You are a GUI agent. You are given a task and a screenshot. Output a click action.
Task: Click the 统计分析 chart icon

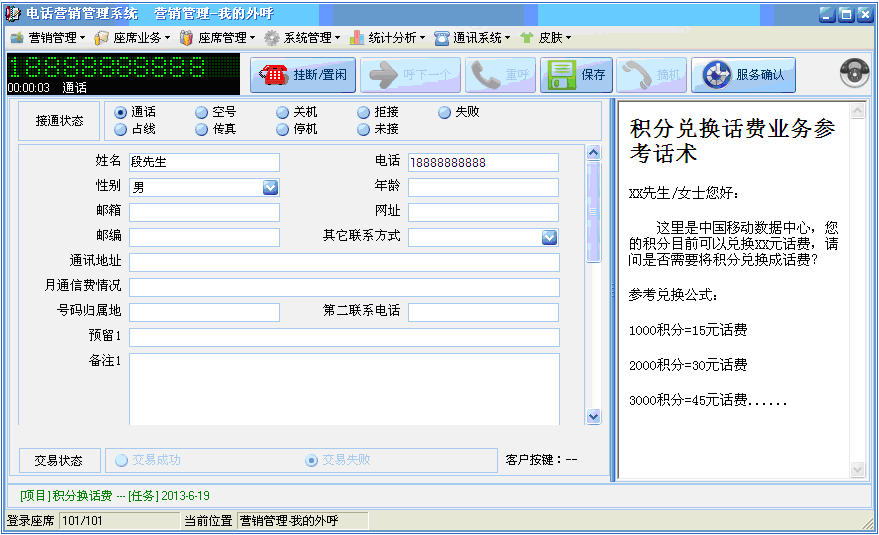point(357,38)
